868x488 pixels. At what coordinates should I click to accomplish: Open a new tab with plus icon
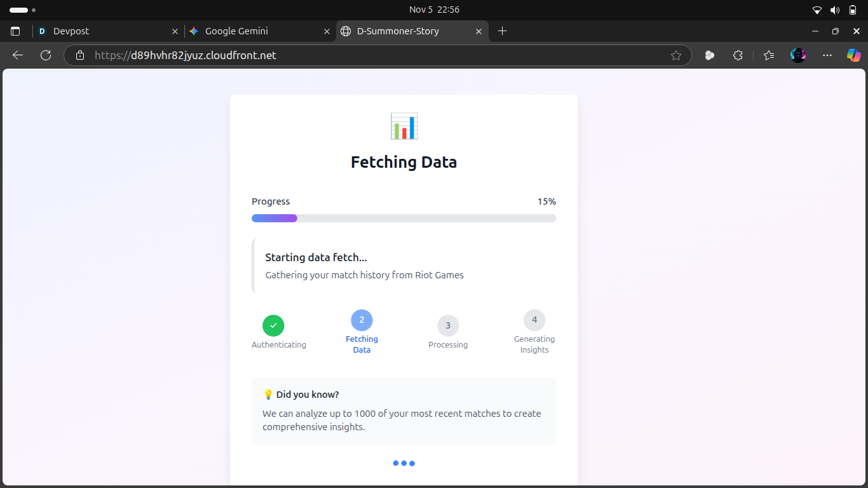tap(502, 31)
